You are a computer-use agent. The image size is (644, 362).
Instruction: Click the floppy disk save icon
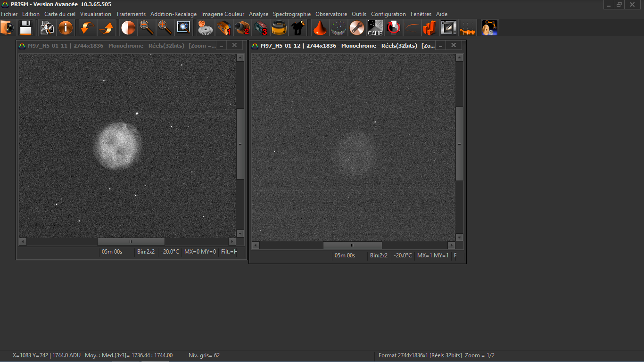(25, 28)
